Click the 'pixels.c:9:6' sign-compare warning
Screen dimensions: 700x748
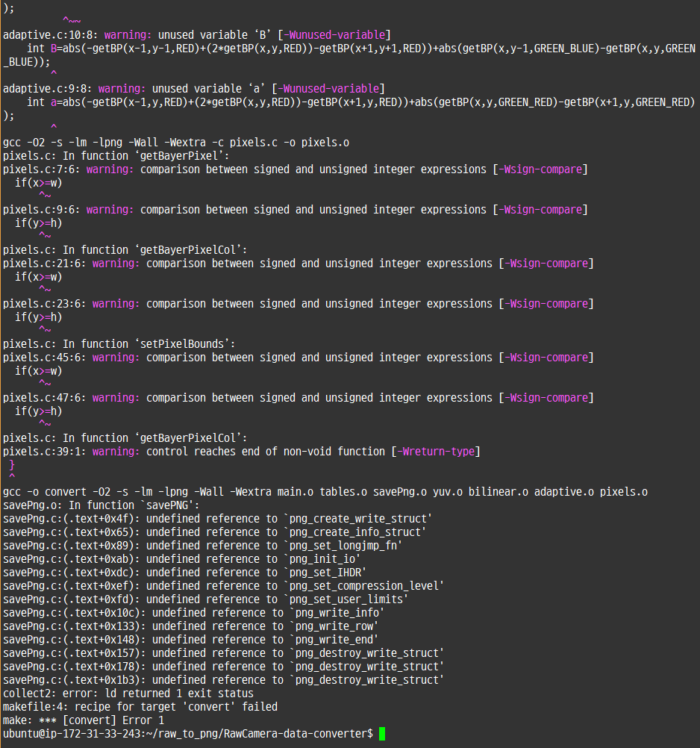click(x=296, y=210)
